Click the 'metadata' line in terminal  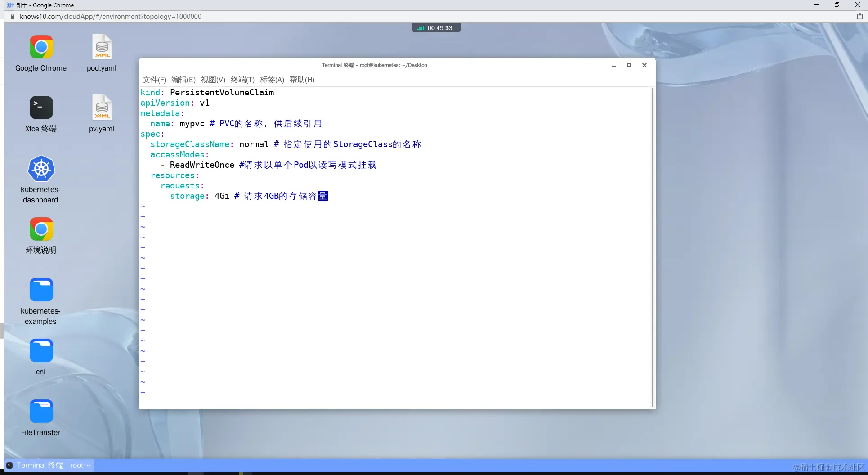click(162, 113)
